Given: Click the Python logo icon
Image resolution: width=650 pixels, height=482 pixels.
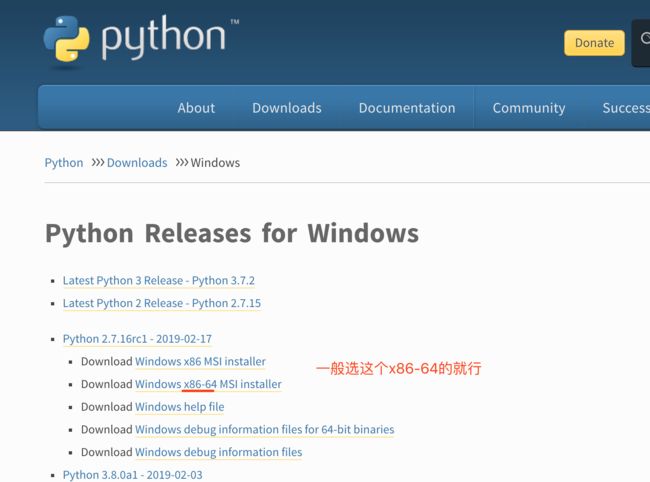Looking at the screenshot, I should click(x=66, y=39).
